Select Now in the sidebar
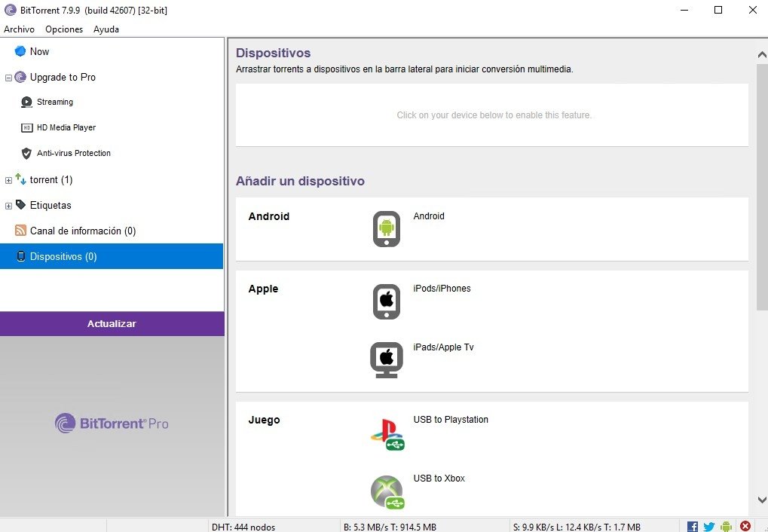The image size is (768, 532). tap(39, 51)
